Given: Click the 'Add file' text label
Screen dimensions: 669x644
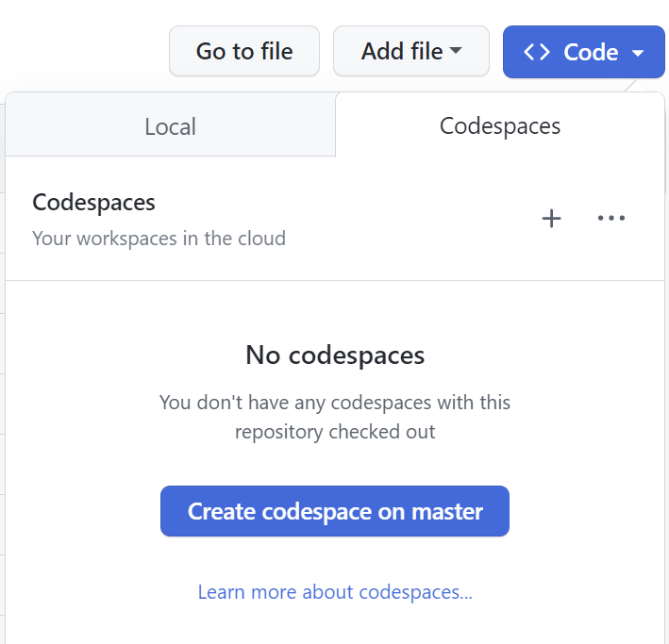Looking at the screenshot, I should (x=401, y=51).
